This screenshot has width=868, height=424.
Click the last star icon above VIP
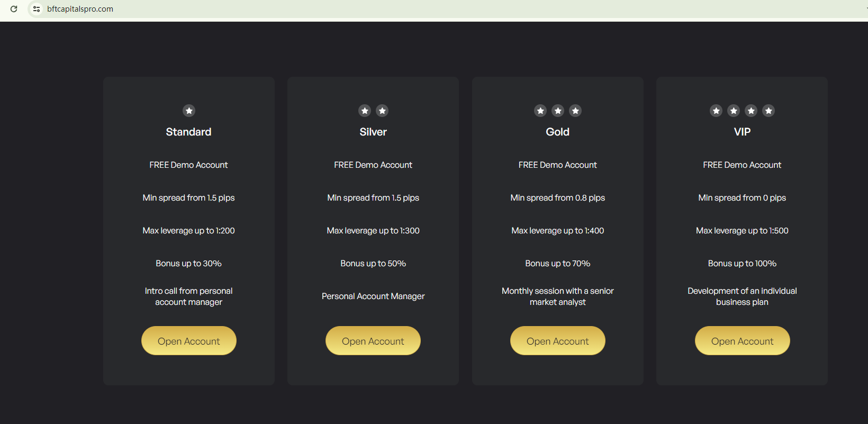coord(768,111)
